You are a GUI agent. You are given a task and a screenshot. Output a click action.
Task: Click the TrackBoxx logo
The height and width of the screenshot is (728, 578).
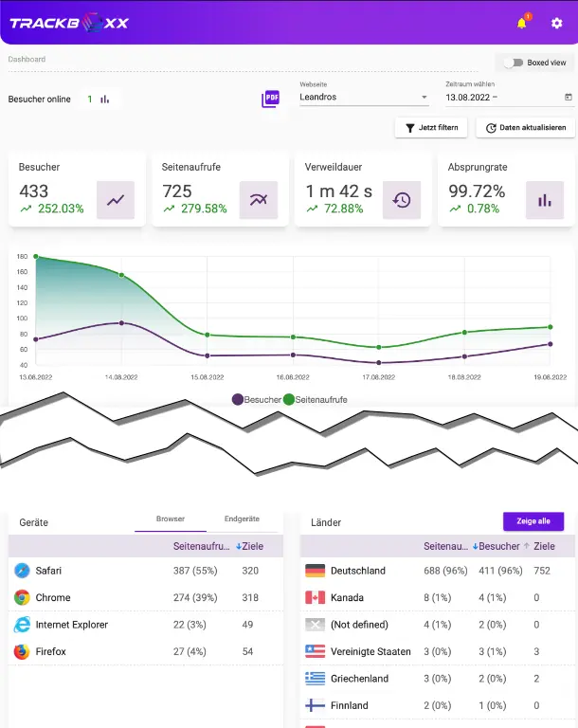coord(69,22)
